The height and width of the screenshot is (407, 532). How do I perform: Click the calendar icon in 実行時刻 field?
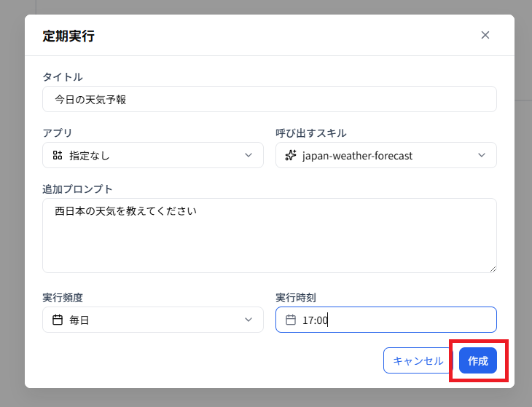click(291, 320)
